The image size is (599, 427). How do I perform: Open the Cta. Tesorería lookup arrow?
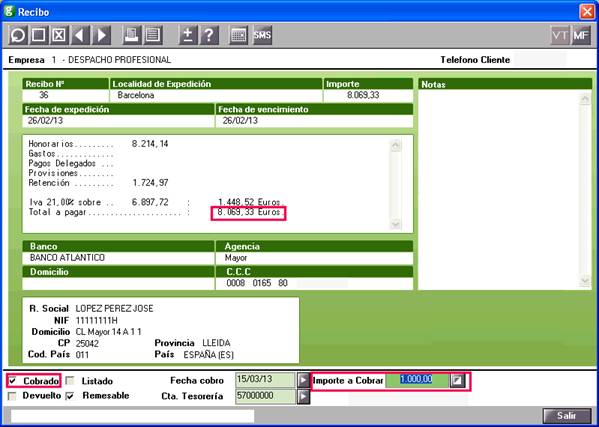(x=303, y=396)
